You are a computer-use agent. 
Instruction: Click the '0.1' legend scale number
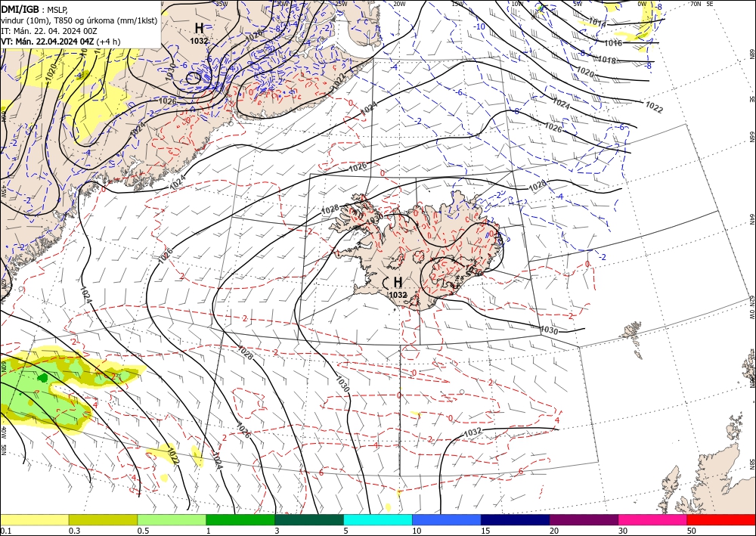[x=6, y=531]
